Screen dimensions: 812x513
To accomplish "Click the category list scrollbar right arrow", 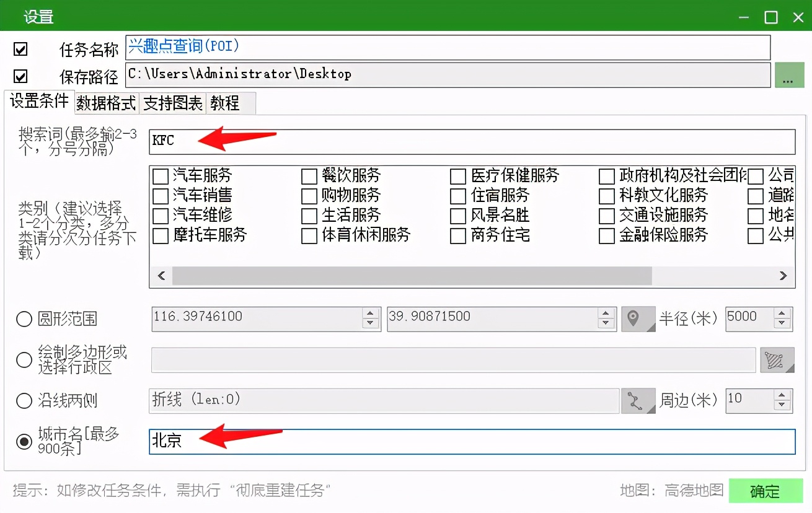I will click(x=783, y=275).
